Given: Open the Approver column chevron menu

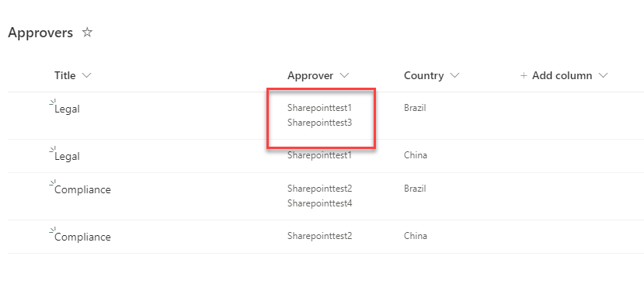Looking at the screenshot, I should click(x=344, y=75).
